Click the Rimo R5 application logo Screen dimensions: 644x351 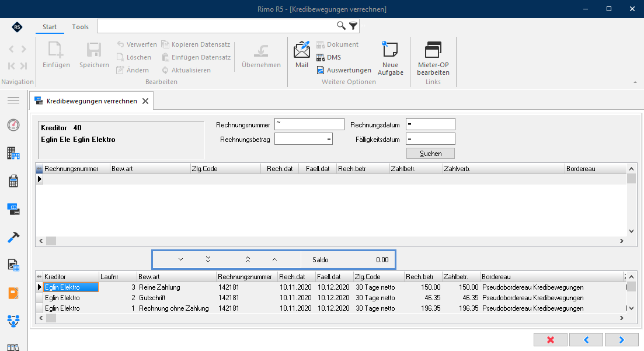[x=17, y=27]
